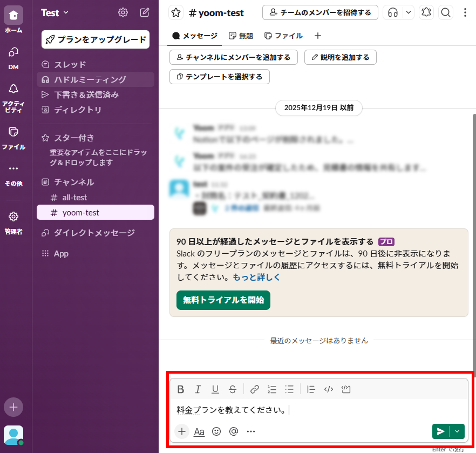The image size is (476, 453).
Task: Insert a link with the link icon
Action: [254, 389]
